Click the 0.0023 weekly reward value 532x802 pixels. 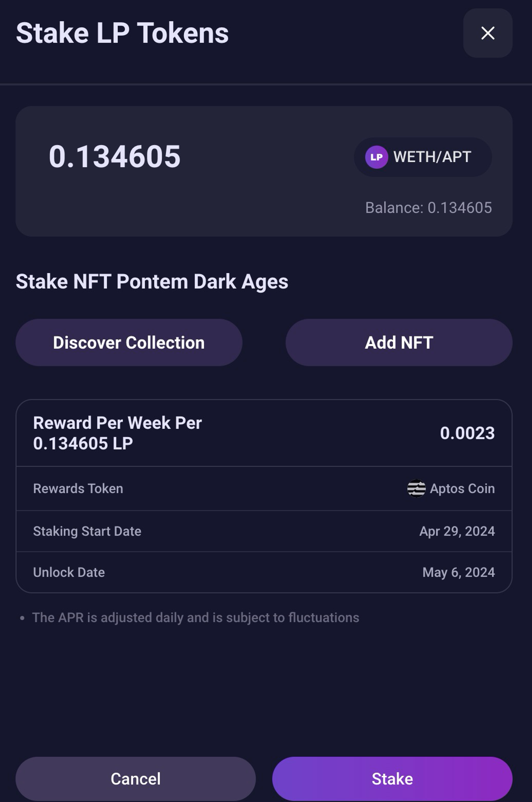click(467, 433)
